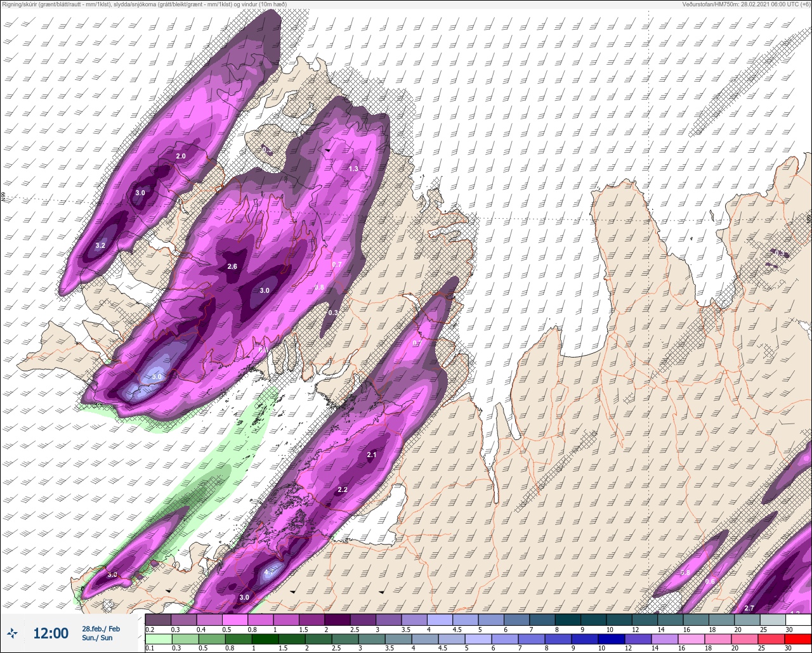Screen dimensions: 812x653
Task: Click the '0.6' precipitation value on the map
Action: [x=710, y=581]
